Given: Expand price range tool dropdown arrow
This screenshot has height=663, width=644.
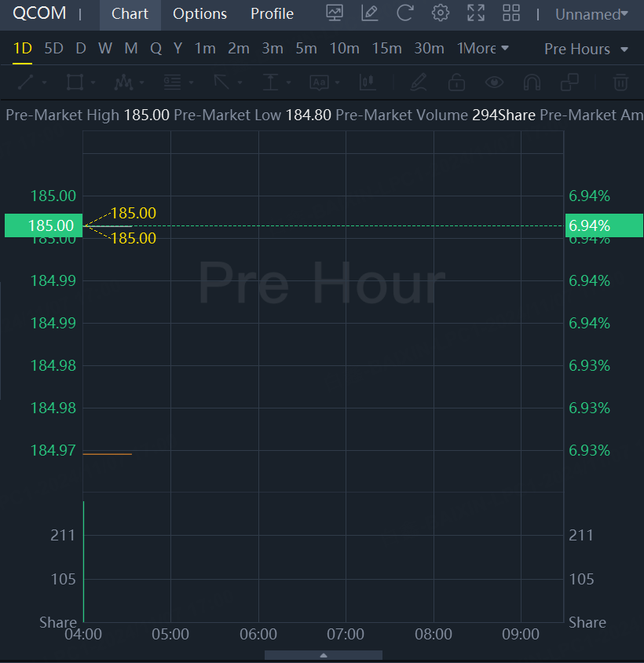Looking at the screenshot, I should (288, 82).
